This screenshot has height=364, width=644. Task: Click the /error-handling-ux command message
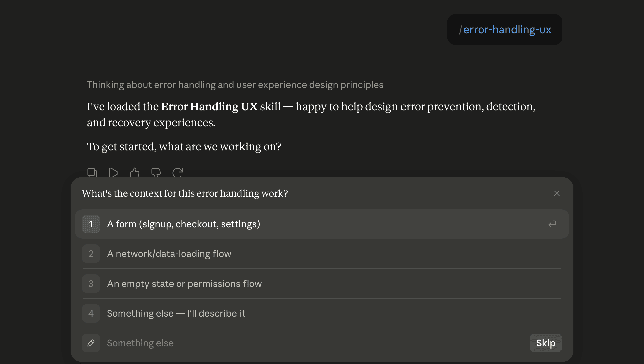click(x=505, y=30)
